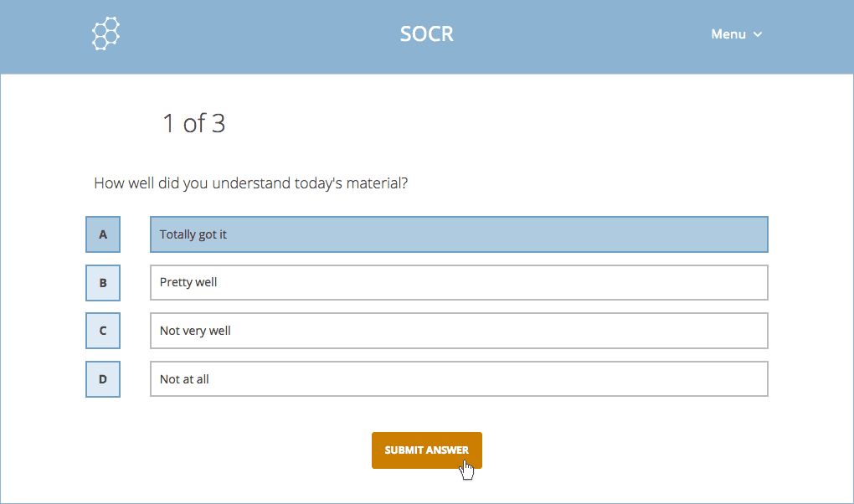The height and width of the screenshot is (504, 854).
Task: Choose the "Not very well" answer
Action: click(459, 331)
